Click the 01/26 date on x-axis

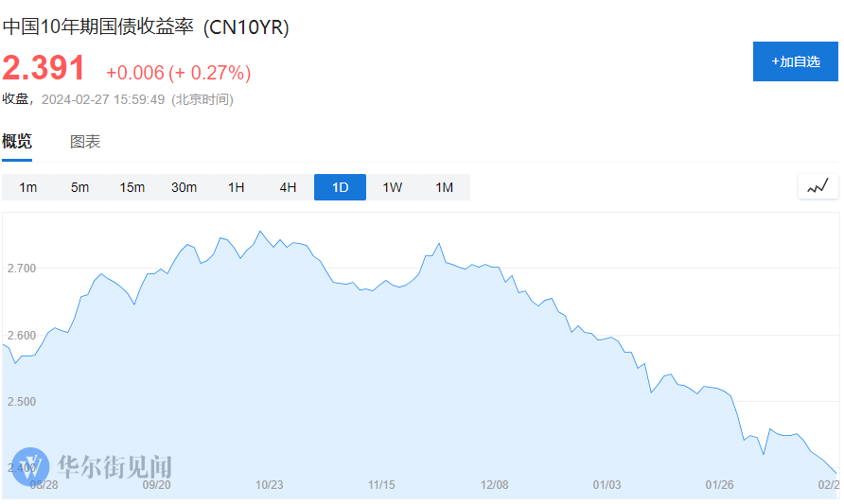tap(720, 485)
